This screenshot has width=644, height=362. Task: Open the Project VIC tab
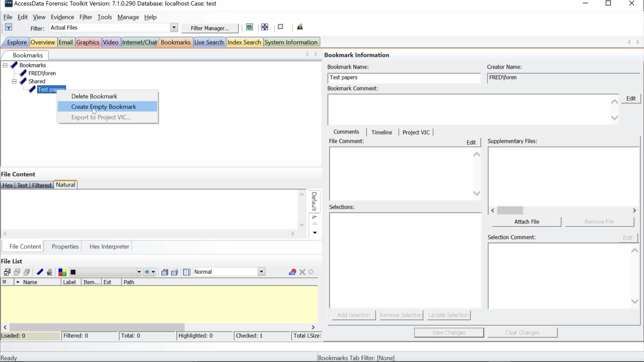click(x=416, y=132)
